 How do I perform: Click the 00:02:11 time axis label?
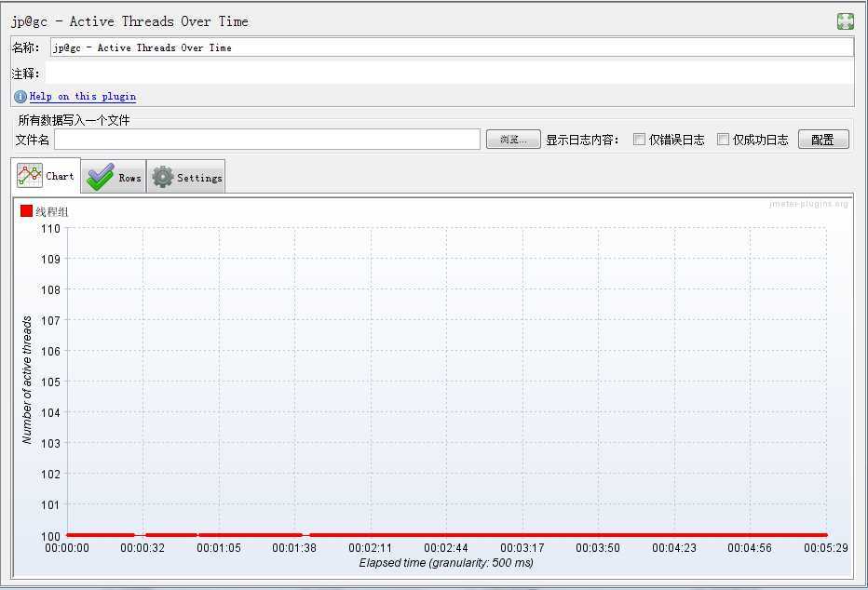(x=371, y=548)
